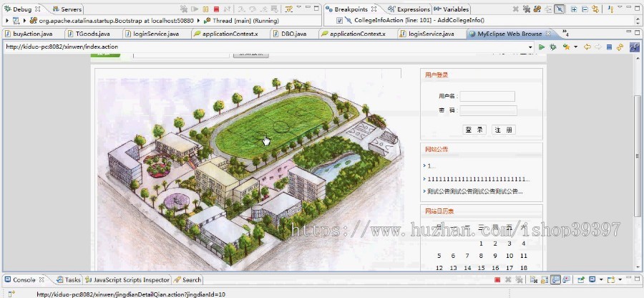
Task: Click the Clear Console icon
Action: click(x=534, y=280)
